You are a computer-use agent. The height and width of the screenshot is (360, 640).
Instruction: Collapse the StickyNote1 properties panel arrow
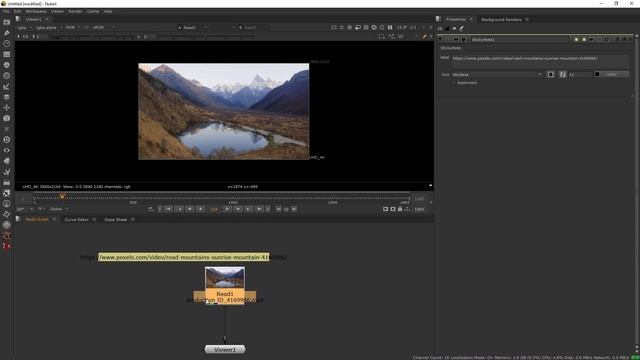point(440,40)
